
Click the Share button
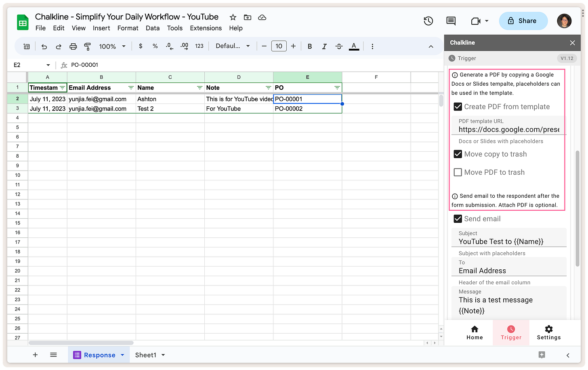[x=523, y=21]
